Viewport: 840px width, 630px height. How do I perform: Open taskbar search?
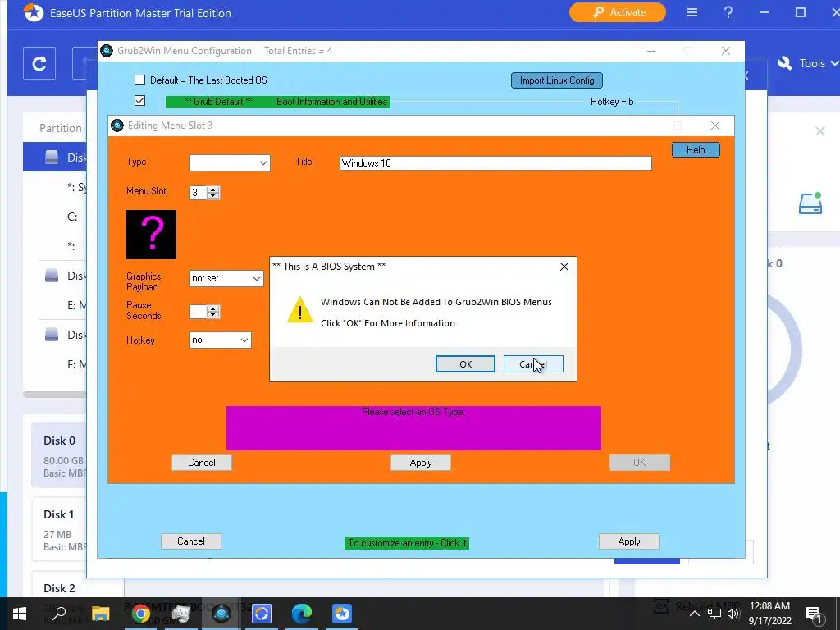click(59, 614)
